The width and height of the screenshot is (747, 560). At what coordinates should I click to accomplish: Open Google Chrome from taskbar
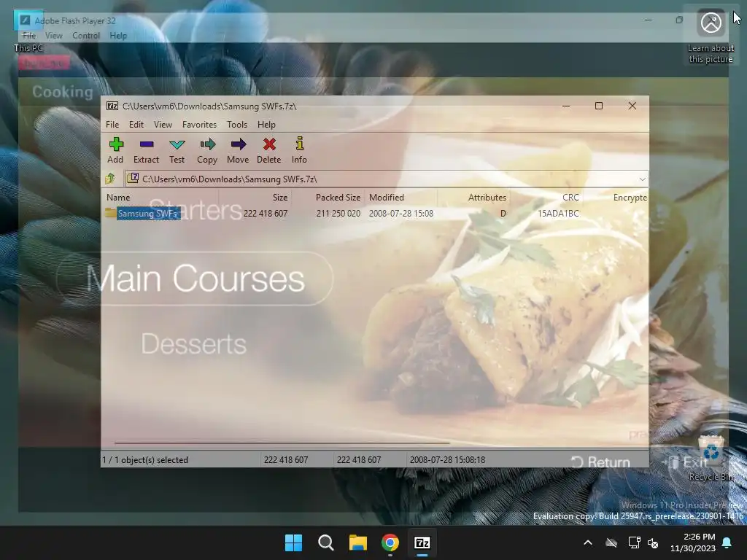tap(390, 542)
